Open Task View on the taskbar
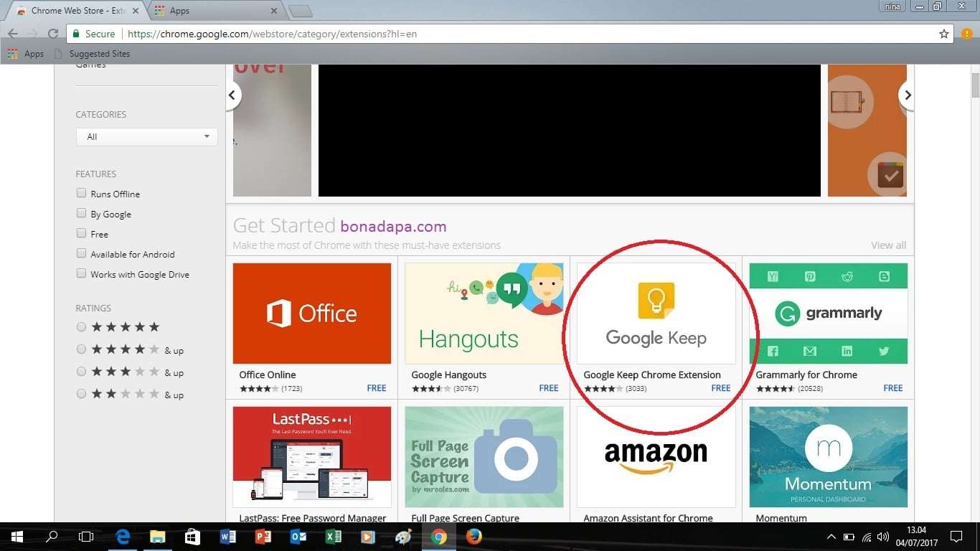The width and height of the screenshot is (980, 551). (86, 537)
